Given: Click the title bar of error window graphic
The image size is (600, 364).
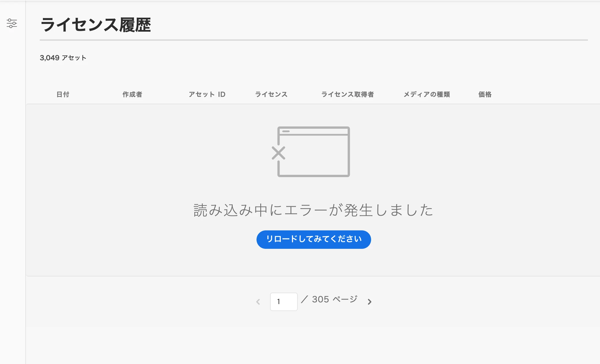Looking at the screenshot, I should tap(314, 131).
